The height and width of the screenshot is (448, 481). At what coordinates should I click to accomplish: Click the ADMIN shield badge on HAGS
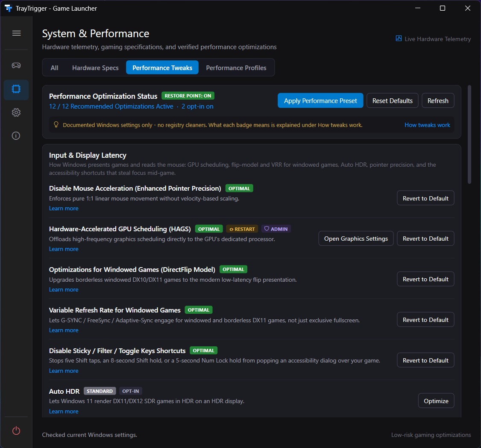(276, 229)
